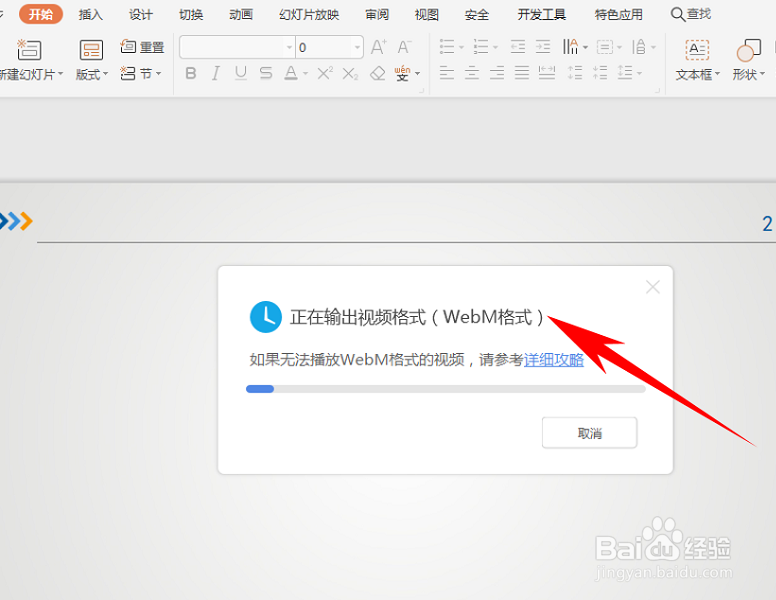Open the 视图 (View) tab
776x600 pixels.
tap(427, 15)
